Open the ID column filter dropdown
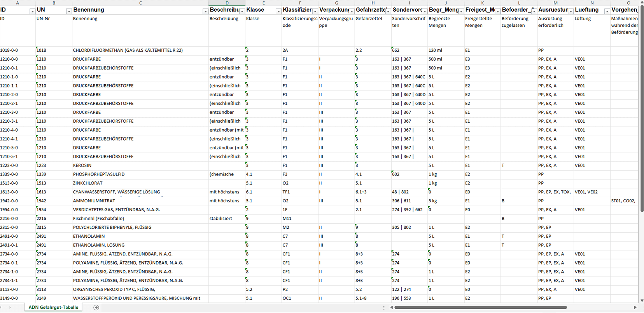644x313 pixels. click(32, 12)
